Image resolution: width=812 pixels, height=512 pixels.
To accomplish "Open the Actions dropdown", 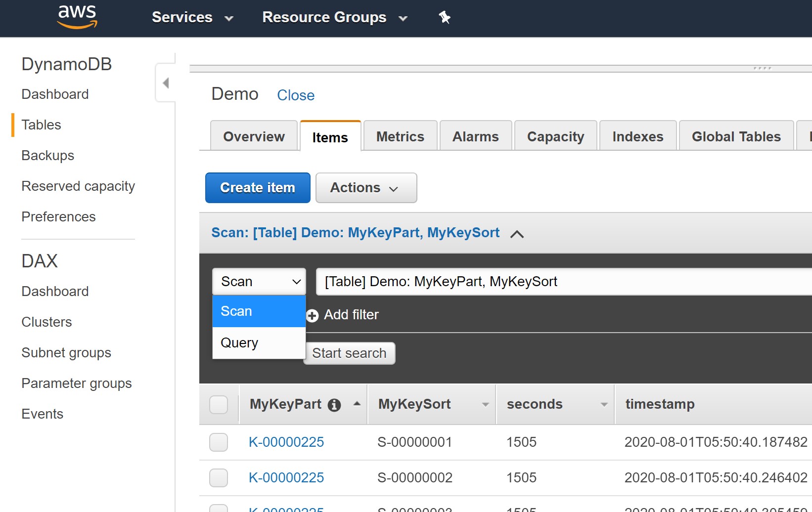I will (366, 188).
